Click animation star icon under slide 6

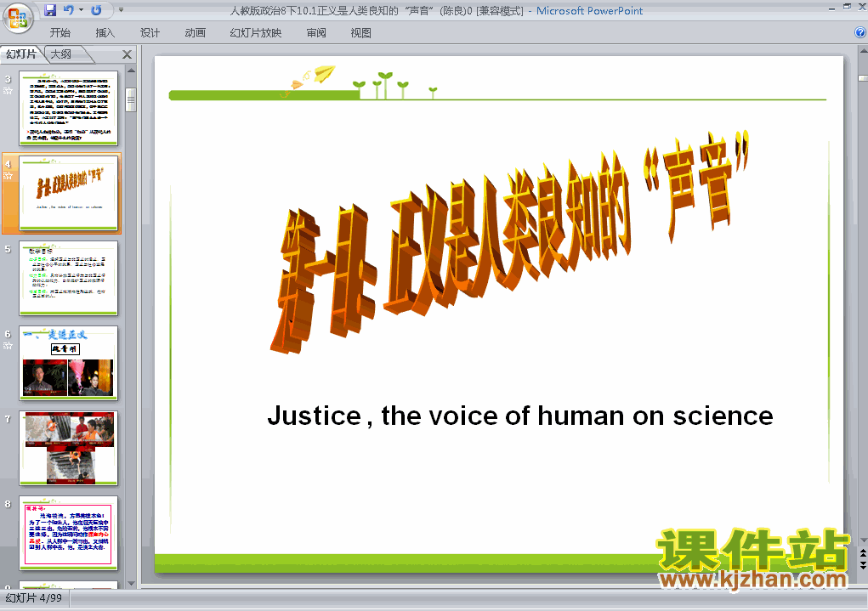coord(8,346)
